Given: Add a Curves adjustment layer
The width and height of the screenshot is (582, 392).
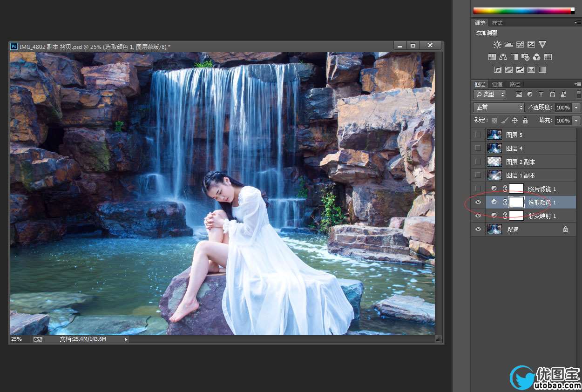Looking at the screenshot, I should tap(520, 45).
